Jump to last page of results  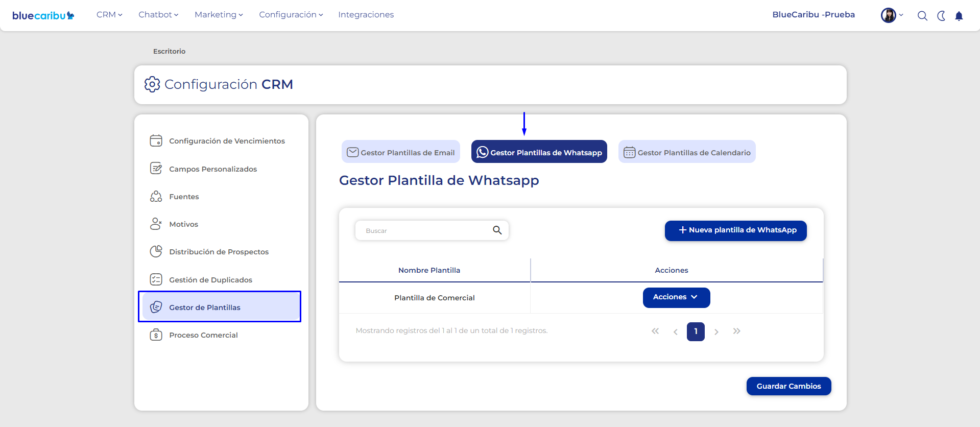737,331
